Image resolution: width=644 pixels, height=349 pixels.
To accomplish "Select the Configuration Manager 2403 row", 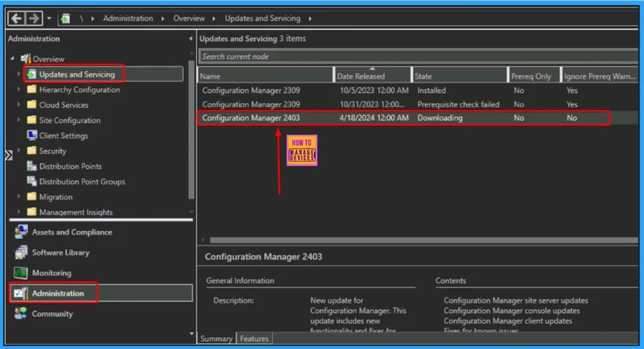I will click(418, 118).
